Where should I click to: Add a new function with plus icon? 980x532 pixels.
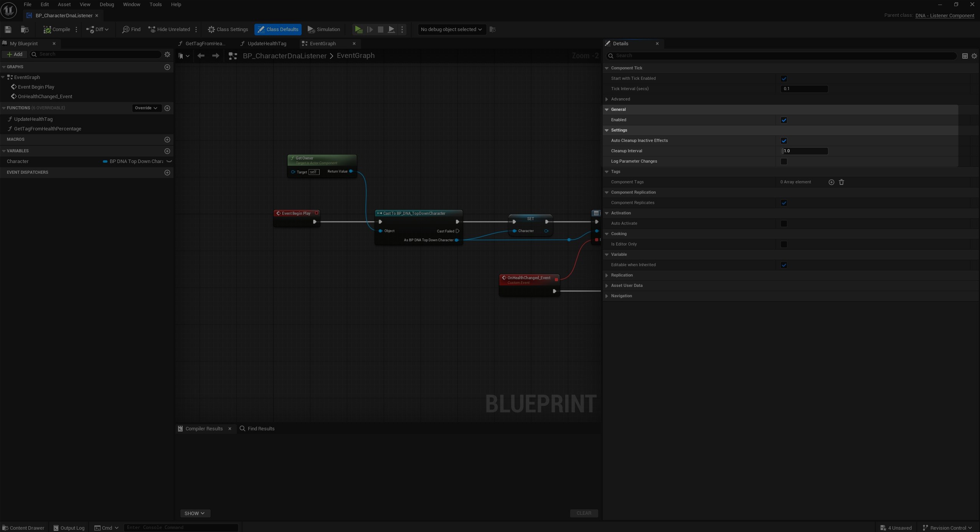tap(167, 108)
